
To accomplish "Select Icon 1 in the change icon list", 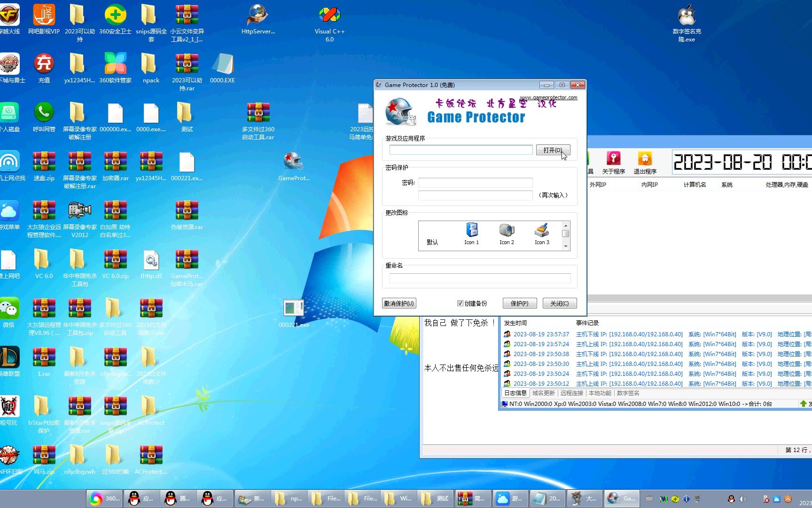I will pyautogui.click(x=471, y=234).
